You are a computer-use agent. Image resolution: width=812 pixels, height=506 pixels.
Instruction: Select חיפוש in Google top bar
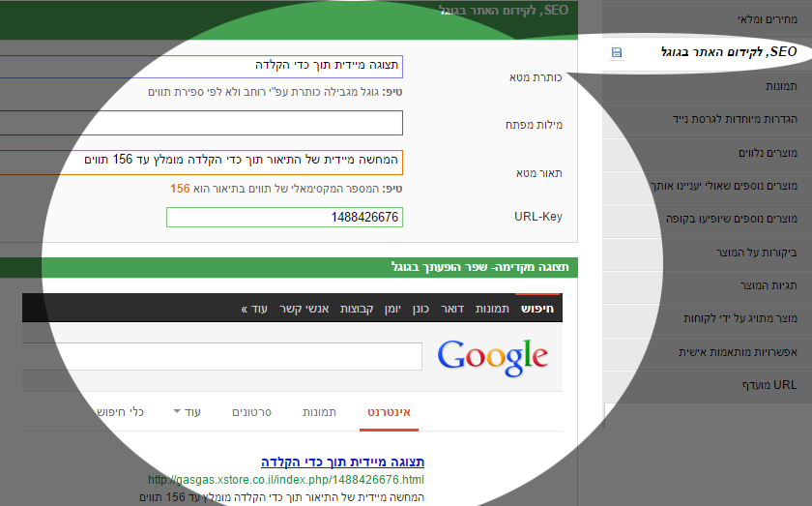537,309
